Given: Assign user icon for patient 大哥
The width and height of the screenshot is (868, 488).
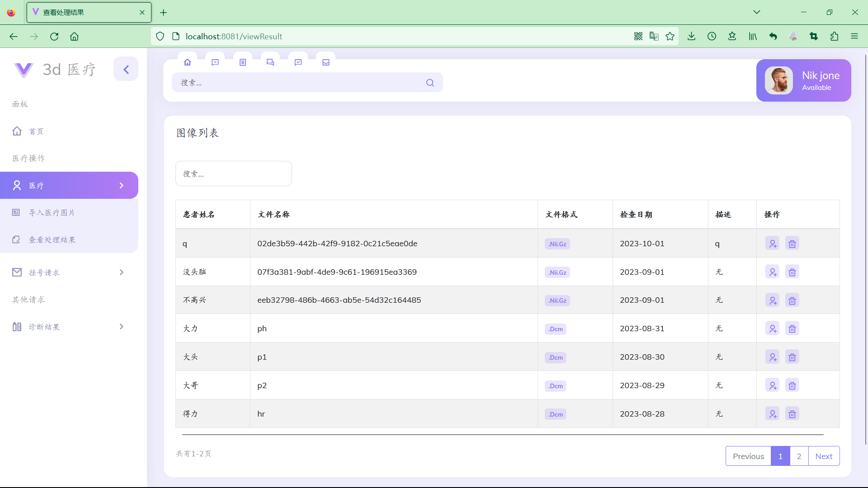Looking at the screenshot, I should tap(773, 385).
